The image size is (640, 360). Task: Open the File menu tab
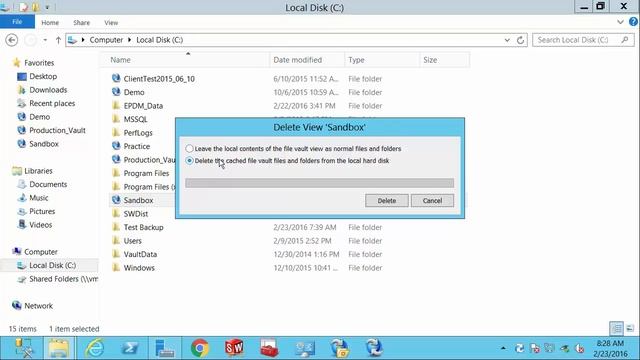tap(17, 22)
